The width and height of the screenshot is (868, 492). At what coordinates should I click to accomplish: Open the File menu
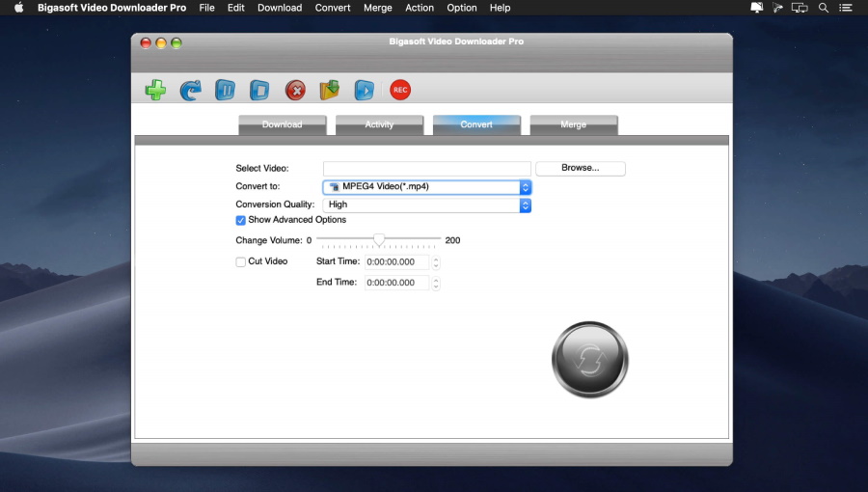[x=206, y=8]
